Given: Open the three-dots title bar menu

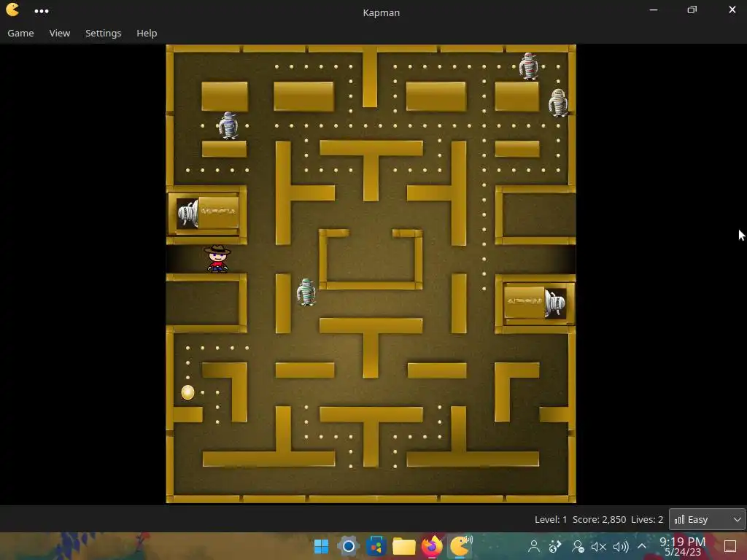Looking at the screenshot, I should (x=42, y=11).
